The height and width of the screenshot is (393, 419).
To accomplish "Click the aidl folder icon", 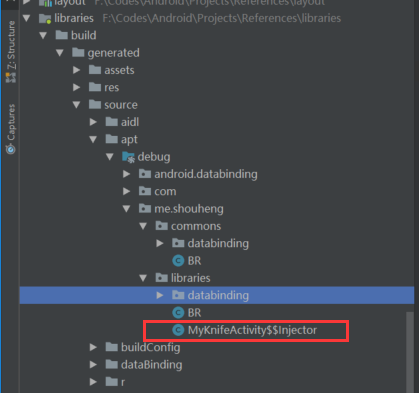I will point(112,122).
